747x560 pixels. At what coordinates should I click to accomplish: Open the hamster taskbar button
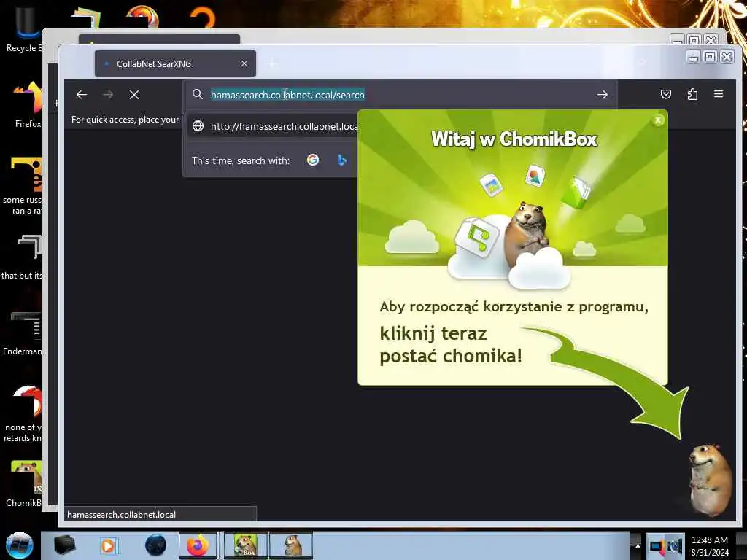[x=291, y=545]
